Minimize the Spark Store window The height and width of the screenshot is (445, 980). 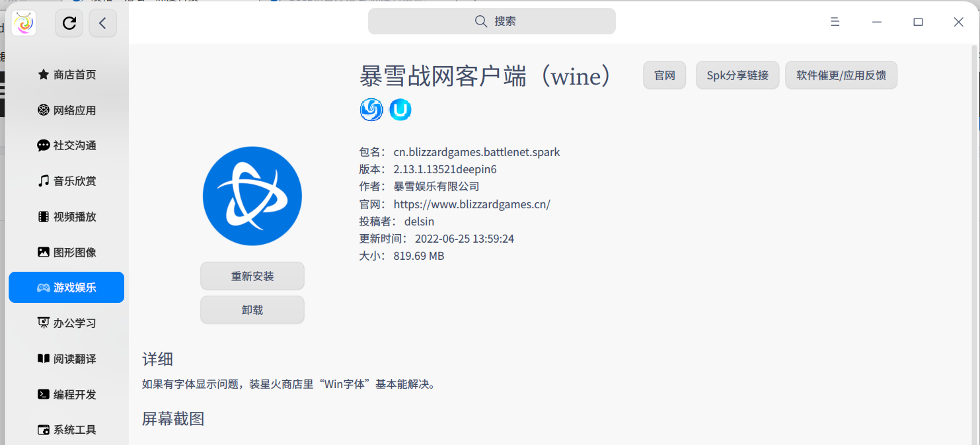877,22
